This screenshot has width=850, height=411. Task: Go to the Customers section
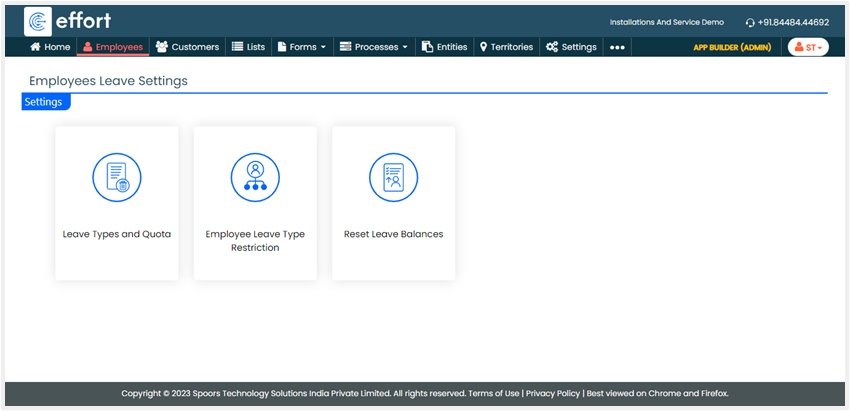coord(187,47)
